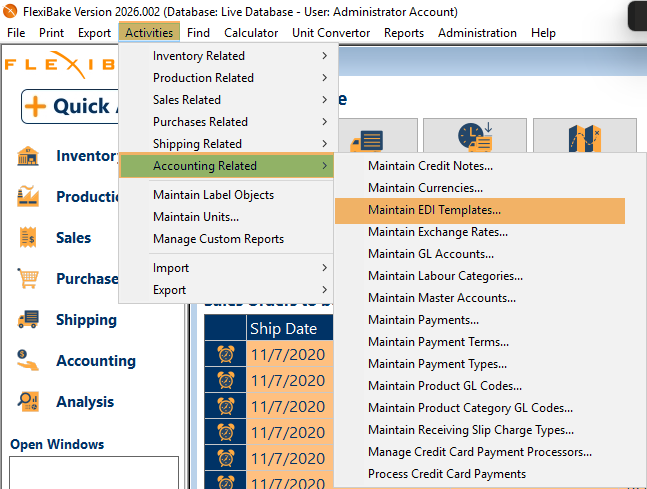Viewport: 647px width, 489px height.
Task: Expand the Shipping Related submenu arrow
Action: click(325, 144)
